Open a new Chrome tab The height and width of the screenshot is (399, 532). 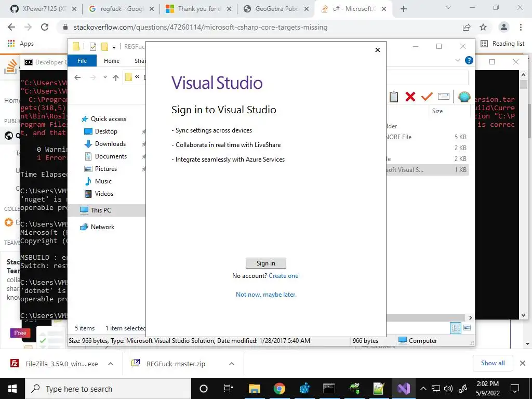coord(403,9)
